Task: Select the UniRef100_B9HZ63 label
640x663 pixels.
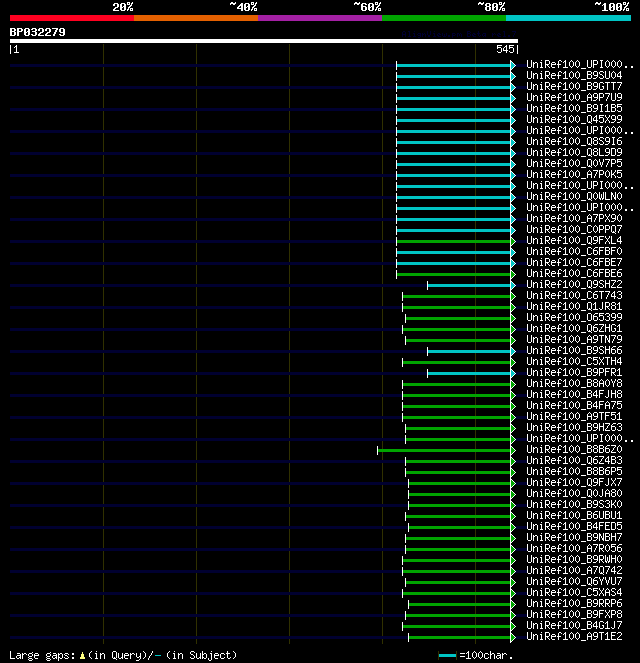Action: tap(574, 427)
